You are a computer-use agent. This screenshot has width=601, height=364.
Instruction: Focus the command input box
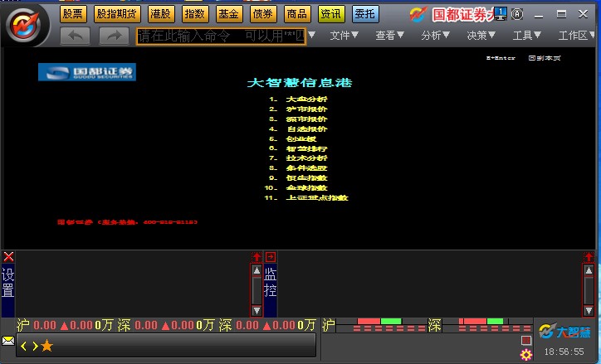pyautogui.click(x=221, y=36)
